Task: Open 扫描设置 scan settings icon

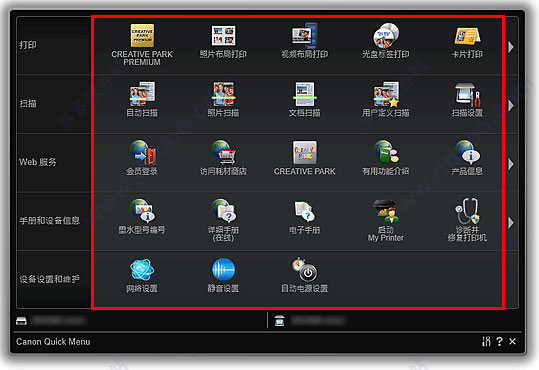Action: 467,95
